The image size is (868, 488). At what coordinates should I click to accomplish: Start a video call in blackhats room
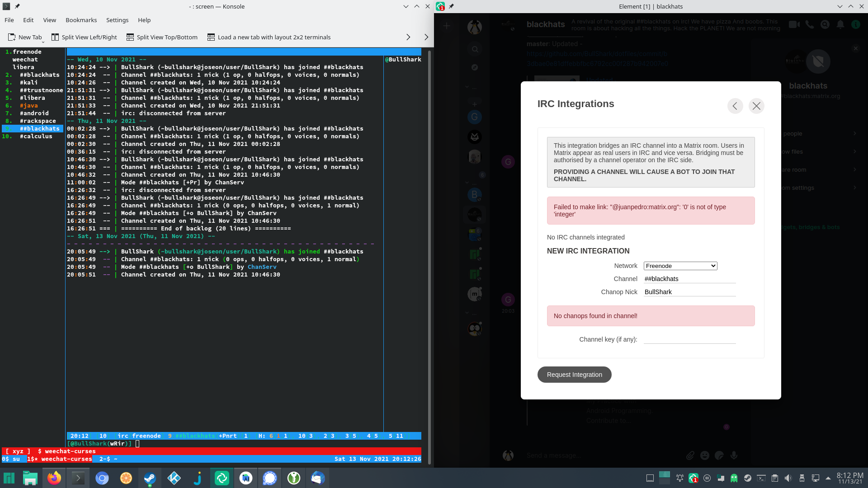point(794,24)
